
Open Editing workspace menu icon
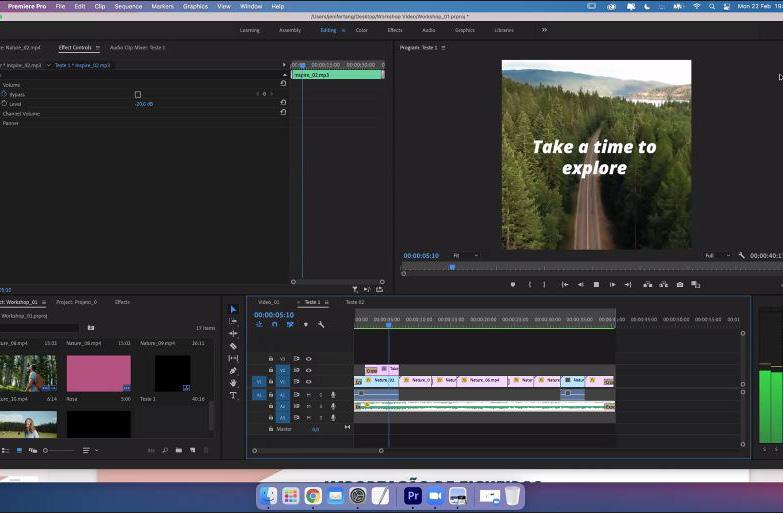coord(344,30)
